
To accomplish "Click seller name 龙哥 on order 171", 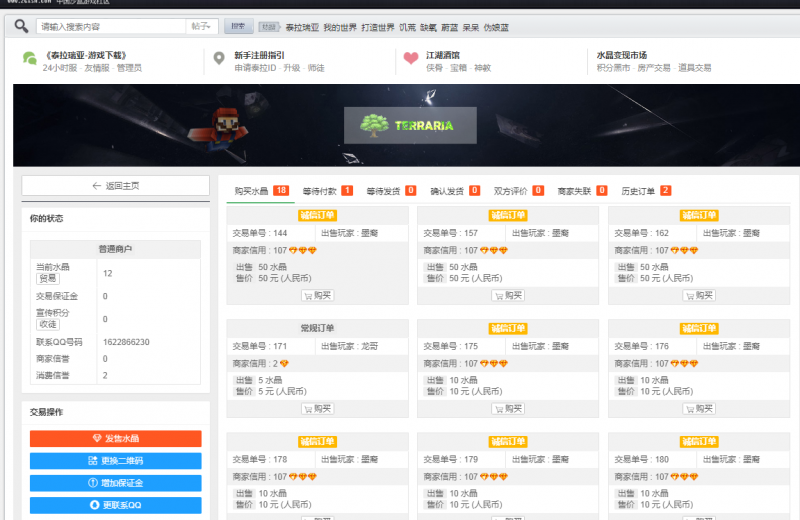I will point(369,346).
